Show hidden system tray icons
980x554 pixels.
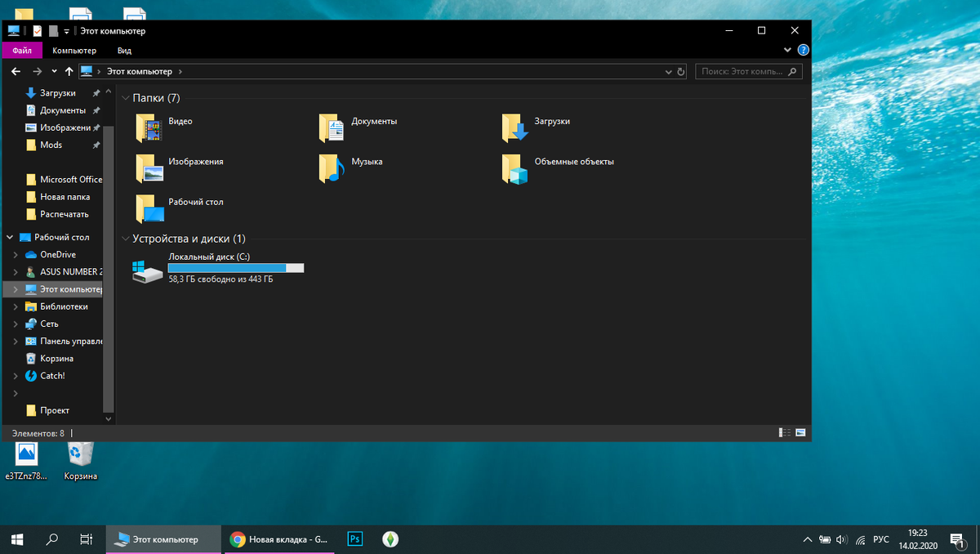click(x=808, y=540)
